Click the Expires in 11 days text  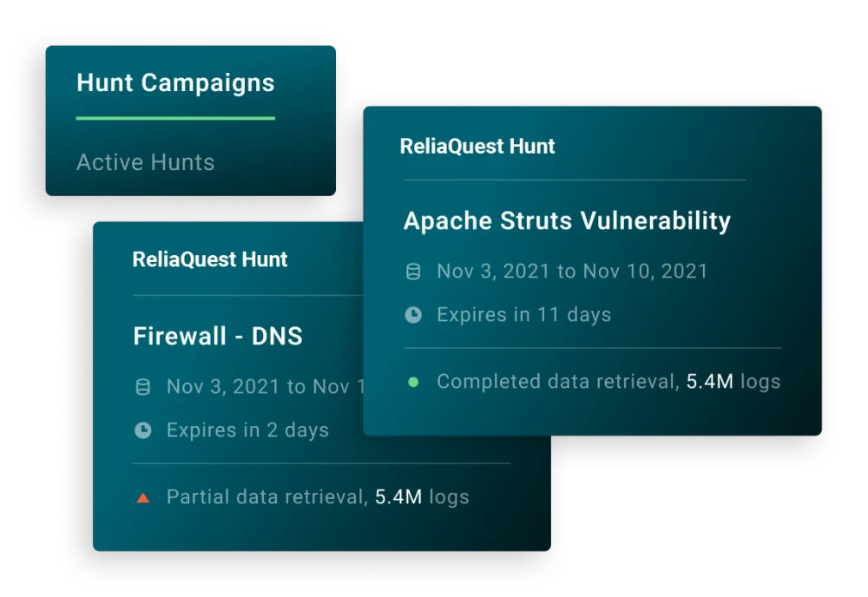tap(523, 315)
